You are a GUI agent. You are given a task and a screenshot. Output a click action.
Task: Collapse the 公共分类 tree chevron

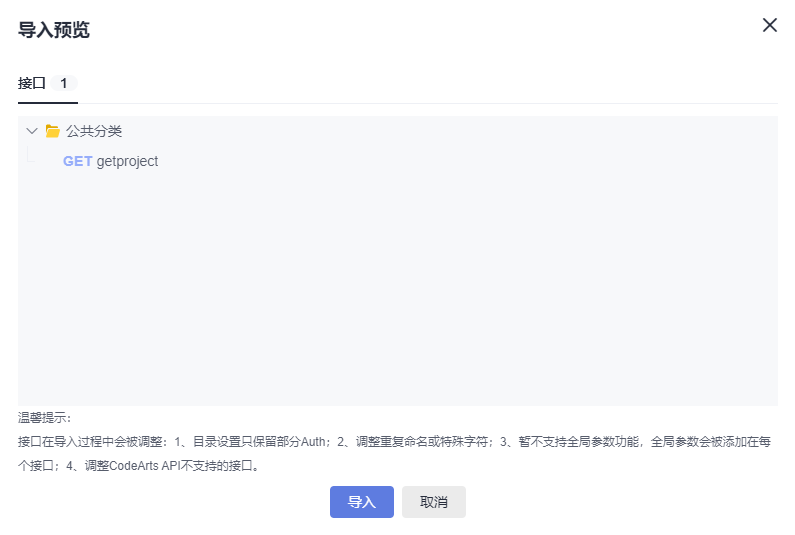pyautogui.click(x=32, y=131)
